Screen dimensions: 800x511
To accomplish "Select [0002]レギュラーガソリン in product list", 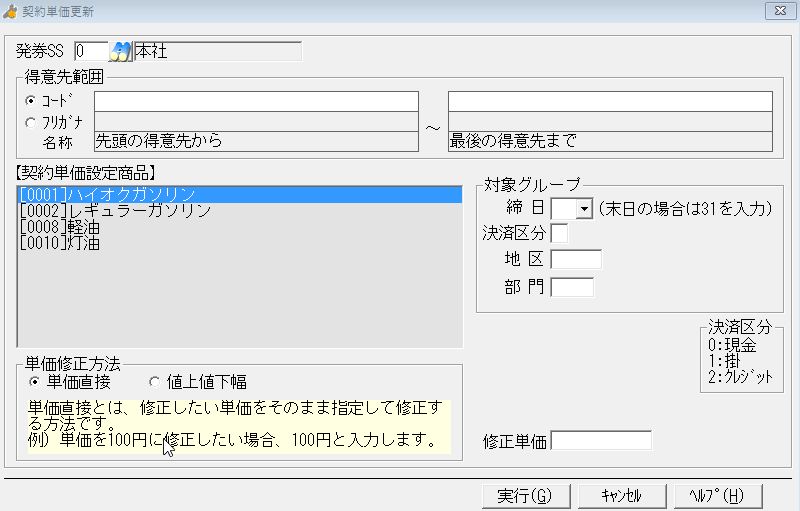I will pyautogui.click(x=115, y=211).
